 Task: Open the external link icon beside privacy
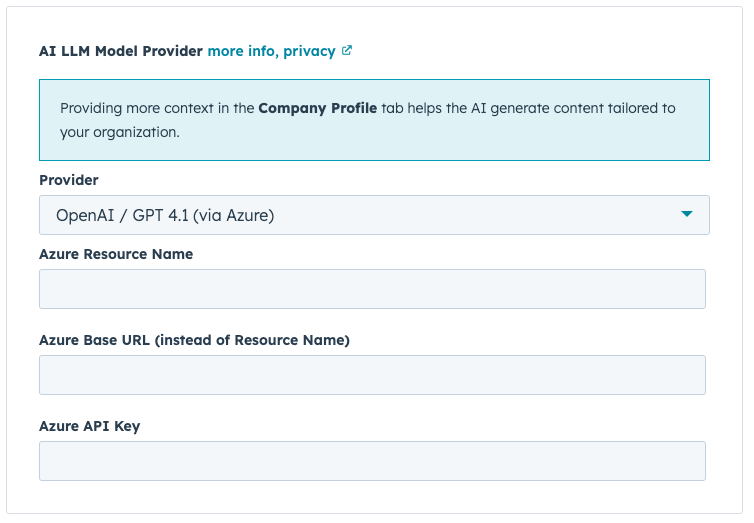click(x=347, y=51)
